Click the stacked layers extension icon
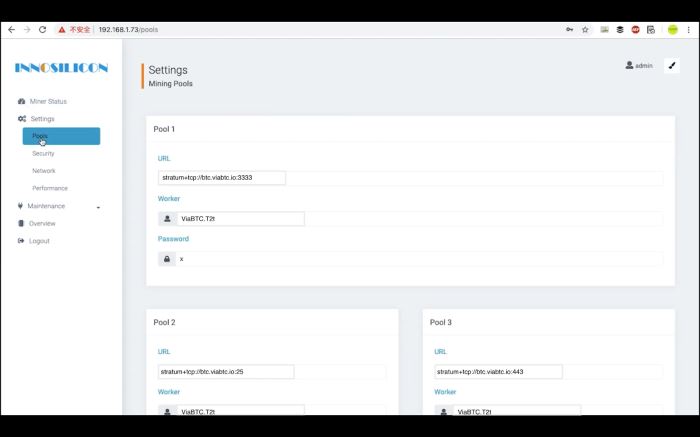This screenshot has height=437, width=700. (620, 29)
